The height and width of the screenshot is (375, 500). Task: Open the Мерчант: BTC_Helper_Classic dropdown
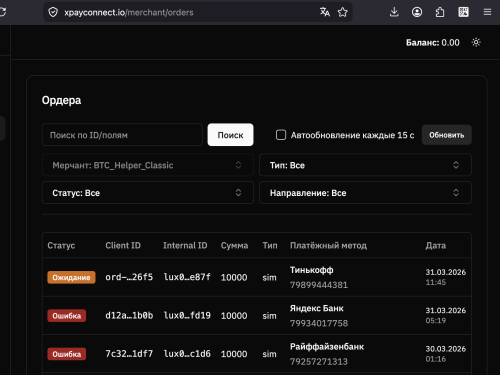click(148, 165)
